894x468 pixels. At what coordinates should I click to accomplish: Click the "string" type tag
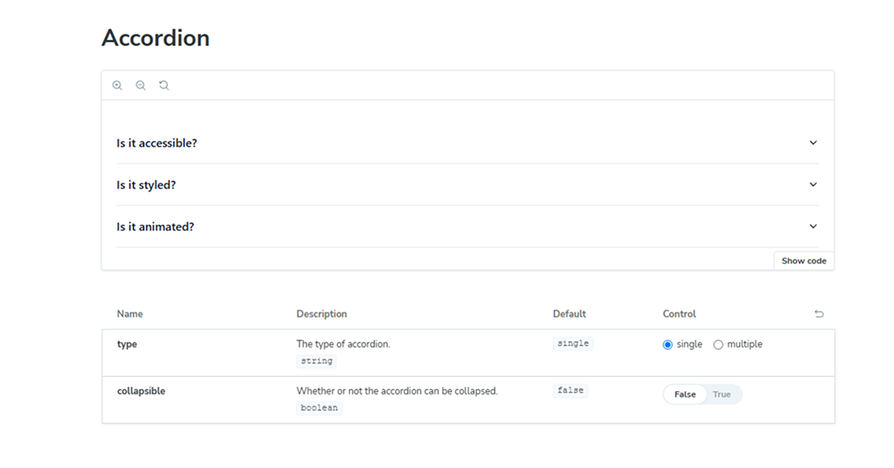[316, 361]
